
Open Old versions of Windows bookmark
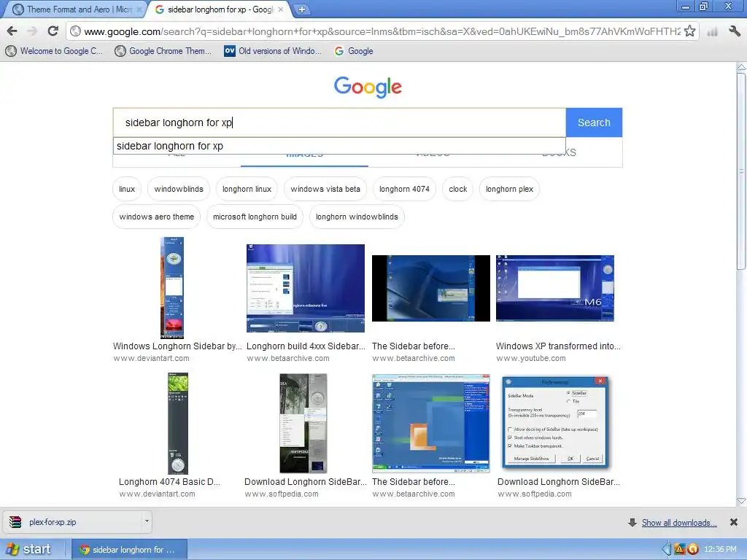273,51
